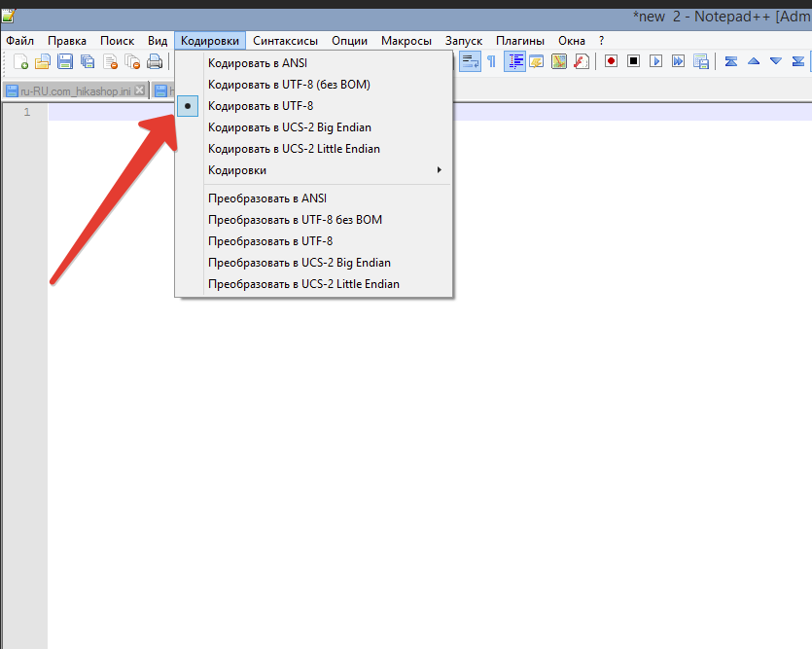The height and width of the screenshot is (649, 812).
Task: Save the current file via floppy icon
Action: pos(65,61)
